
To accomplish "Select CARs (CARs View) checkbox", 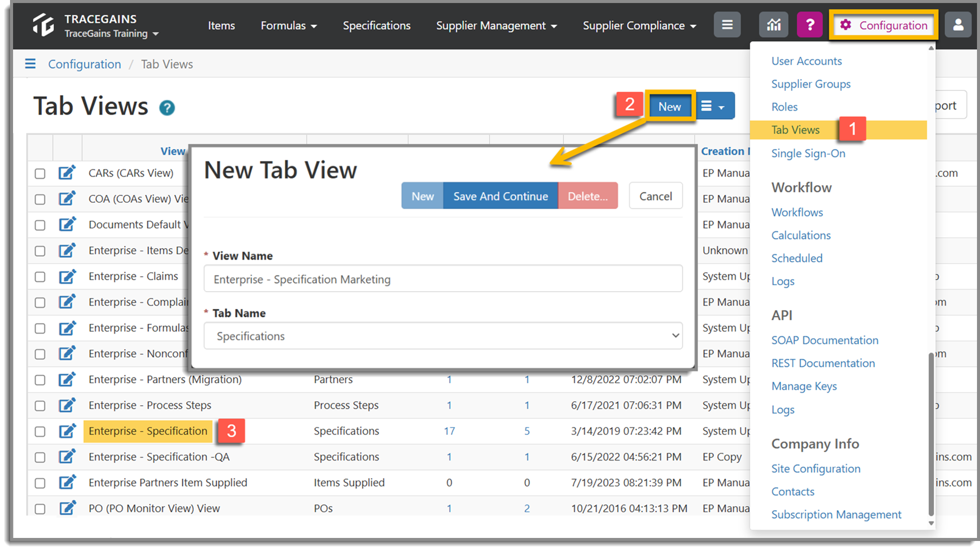I will pyautogui.click(x=40, y=174).
